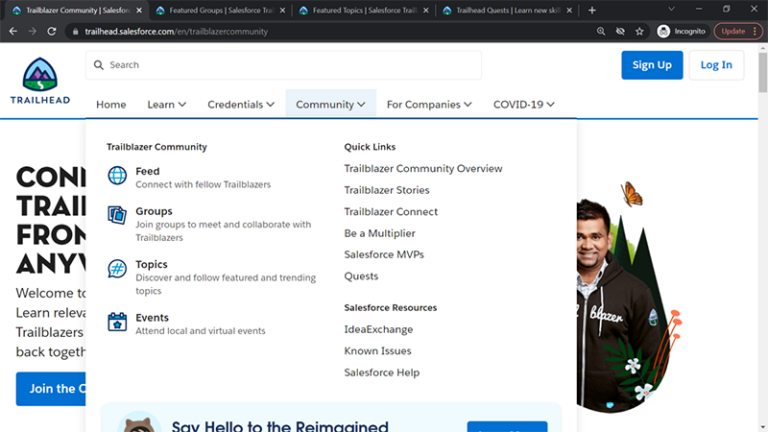Open Groups menu entry
This screenshot has height=432, width=768.
click(x=154, y=211)
